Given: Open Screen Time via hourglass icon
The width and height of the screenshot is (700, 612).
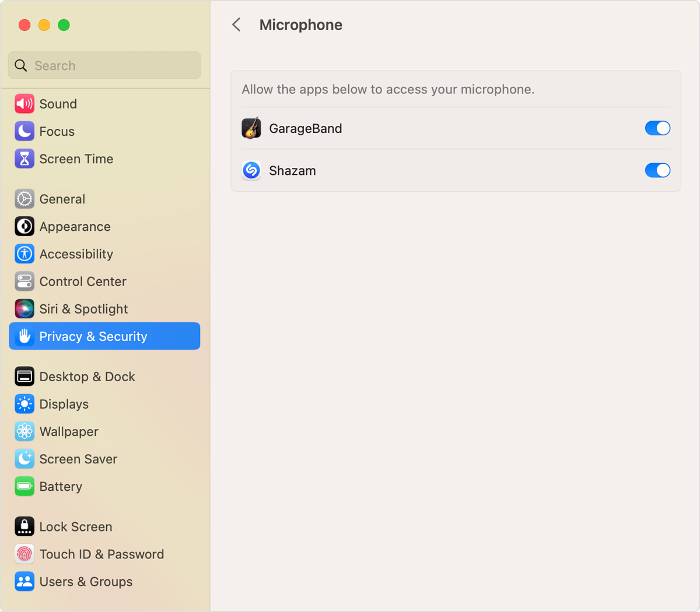Looking at the screenshot, I should tap(24, 159).
